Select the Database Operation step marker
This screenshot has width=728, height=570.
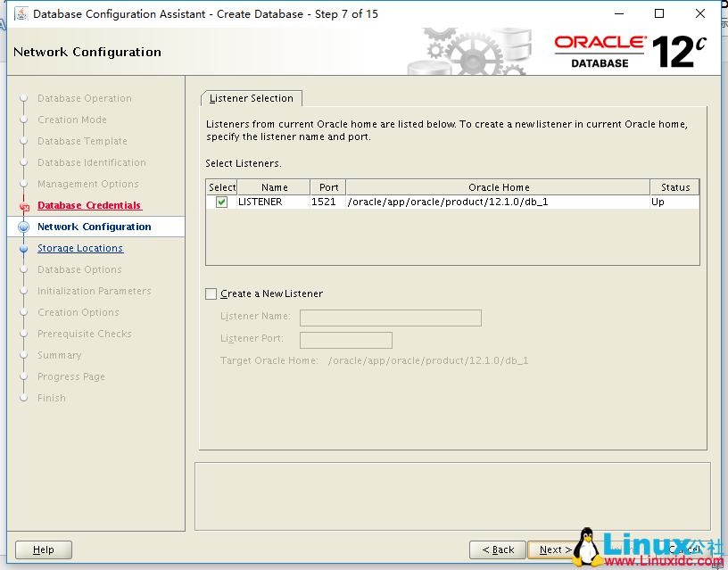26,98
